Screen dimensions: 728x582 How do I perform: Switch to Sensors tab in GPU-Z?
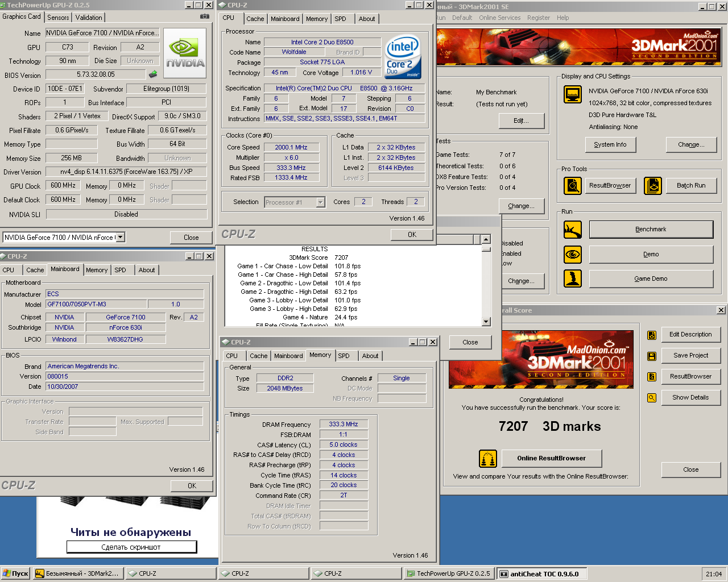(58, 18)
